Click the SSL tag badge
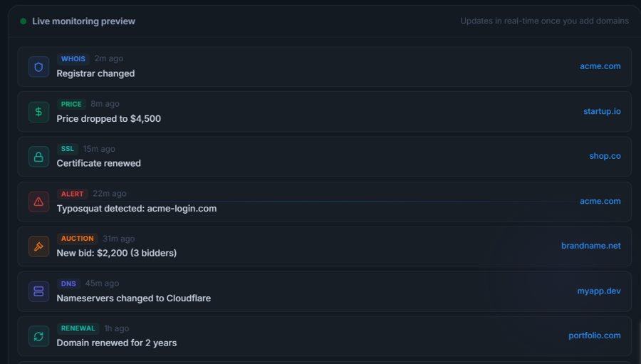 (68, 149)
